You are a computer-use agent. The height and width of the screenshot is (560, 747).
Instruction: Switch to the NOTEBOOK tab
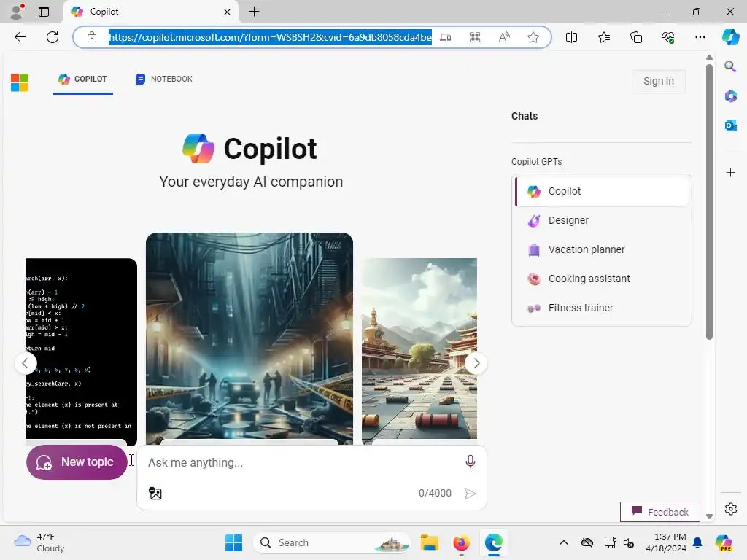164,79
